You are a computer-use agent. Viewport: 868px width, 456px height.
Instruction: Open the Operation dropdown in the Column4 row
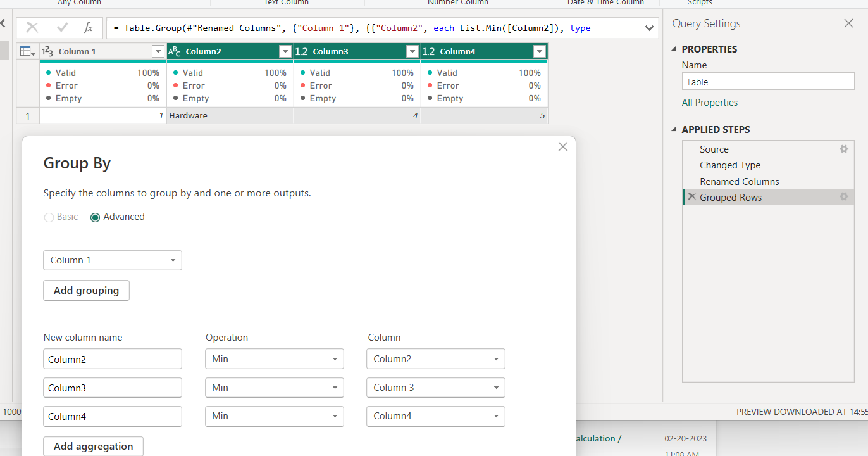[275, 416]
